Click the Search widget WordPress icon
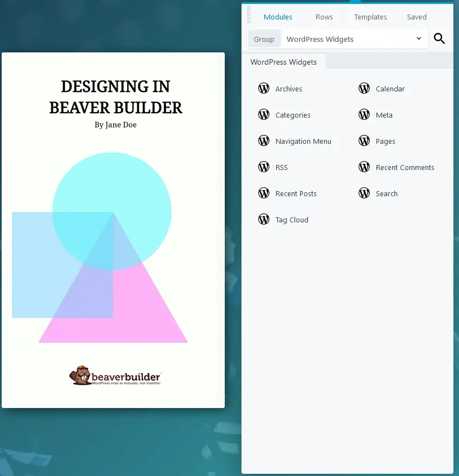Image resolution: width=459 pixels, height=476 pixels. [364, 193]
